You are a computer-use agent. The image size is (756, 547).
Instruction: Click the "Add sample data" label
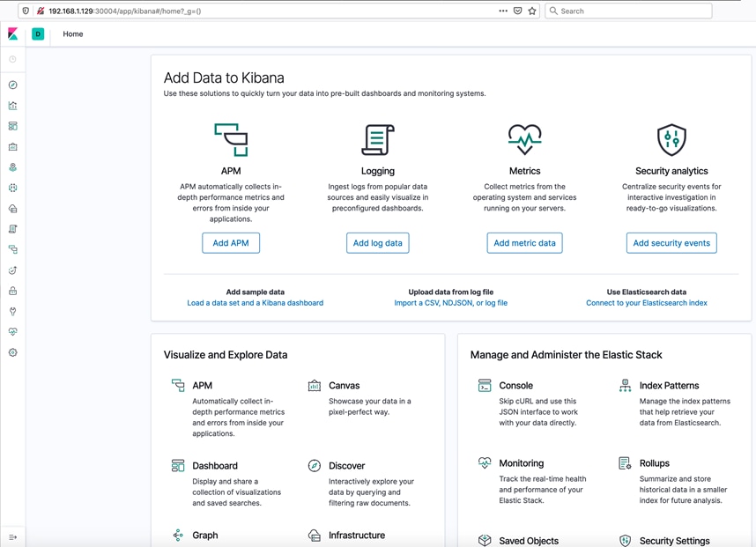tap(255, 292)
